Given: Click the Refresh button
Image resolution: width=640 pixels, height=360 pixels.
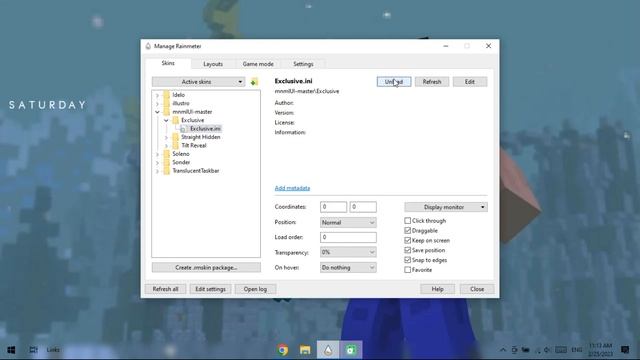Looking at the screenshot, I should 432,82.
